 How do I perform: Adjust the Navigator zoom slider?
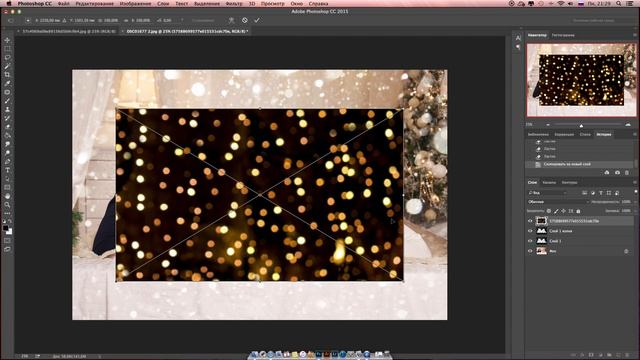pos(581,125)
